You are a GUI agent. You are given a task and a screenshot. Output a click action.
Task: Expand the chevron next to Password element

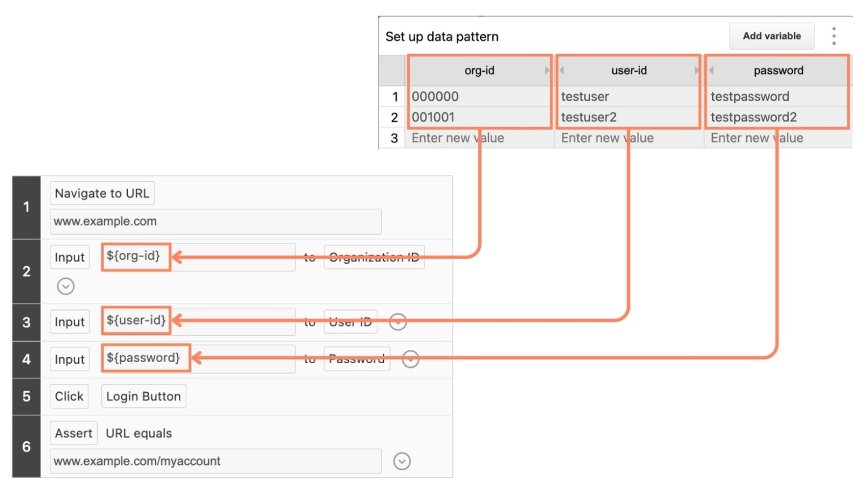tap(410, 359)
